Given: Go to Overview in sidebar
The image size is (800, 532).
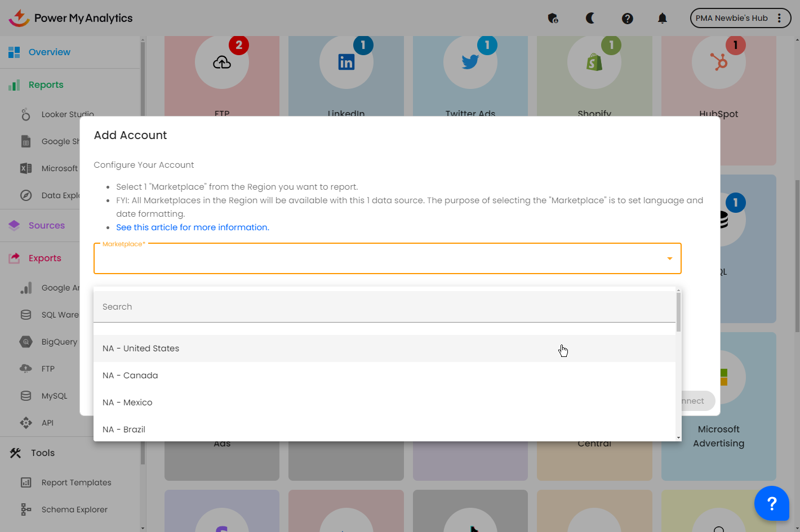Looking at the screenshot, I should [x=50, y=52].
